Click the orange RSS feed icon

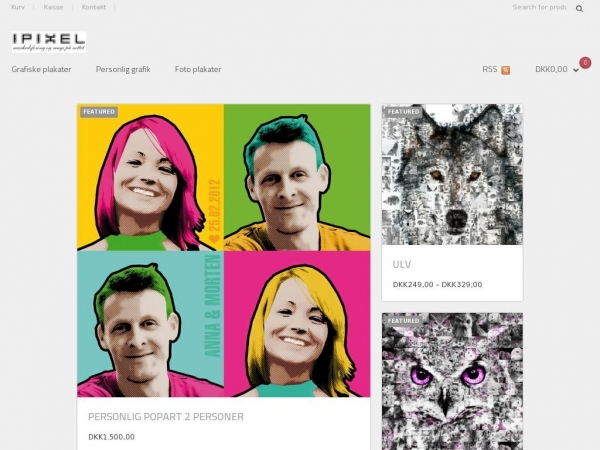click(506, 70)
